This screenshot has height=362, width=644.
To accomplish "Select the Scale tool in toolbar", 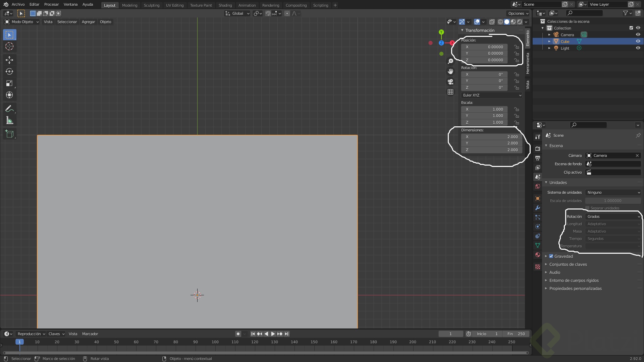I will coord(9,83).
